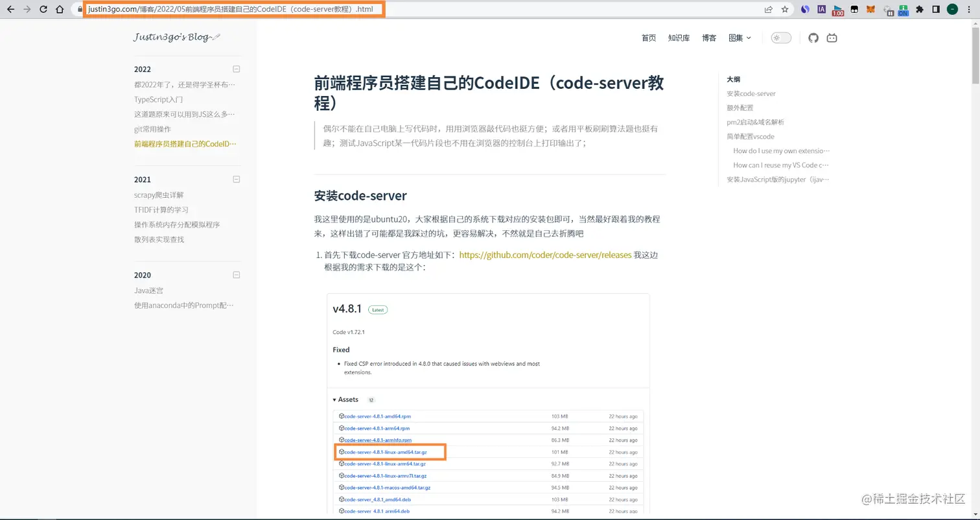Click the 2021 sidebar group heading
Image resolution: width=980 pixels, height=520 pixels.
click(143, 180)
